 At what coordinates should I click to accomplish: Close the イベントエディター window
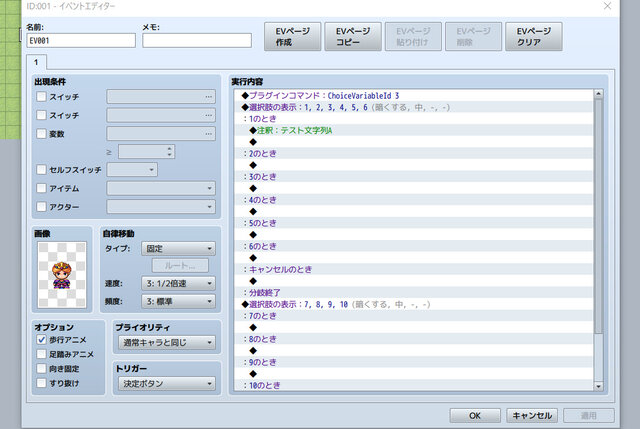click(x=607, y=6)
